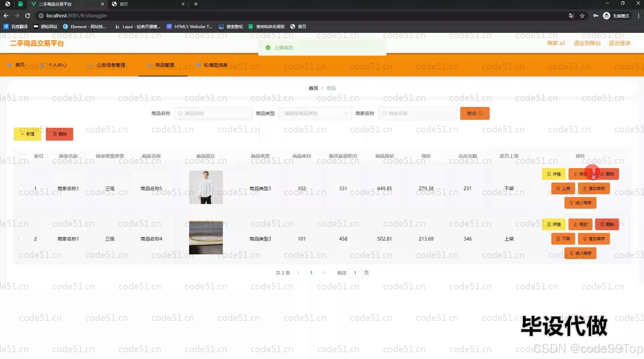Image resolution: width=644 pixels, height=359 pixels.
Task: Click 修改 for 商品名称4
Action: pos(580,224)
